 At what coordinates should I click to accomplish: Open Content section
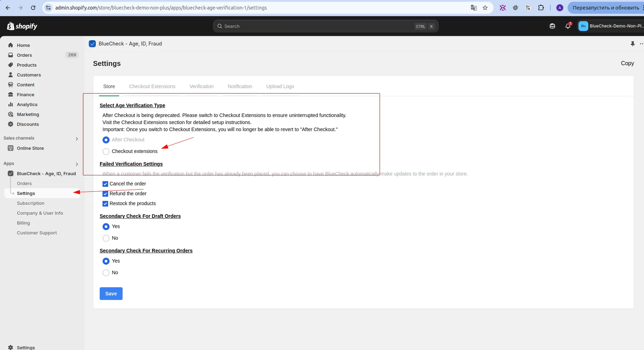26,85
